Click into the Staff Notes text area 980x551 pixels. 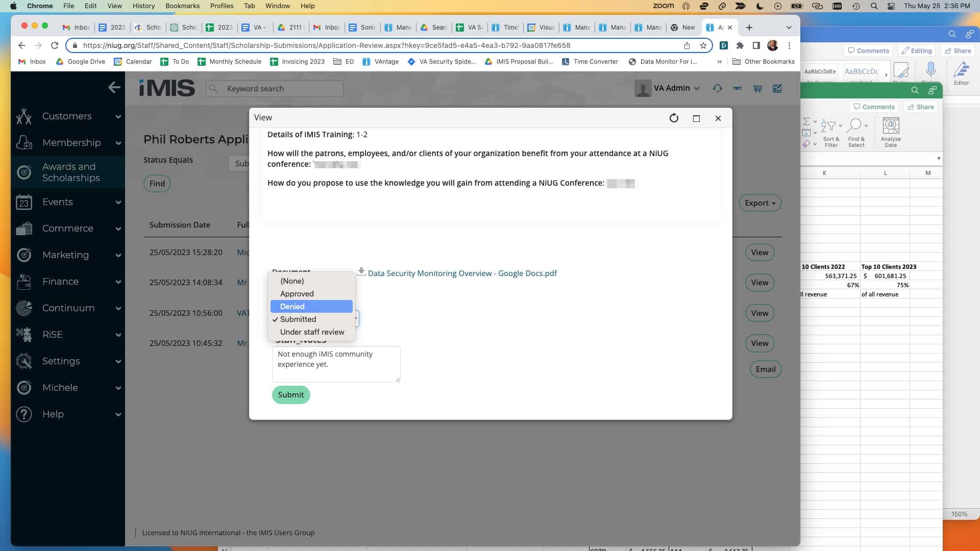click(x=336, y=364)
